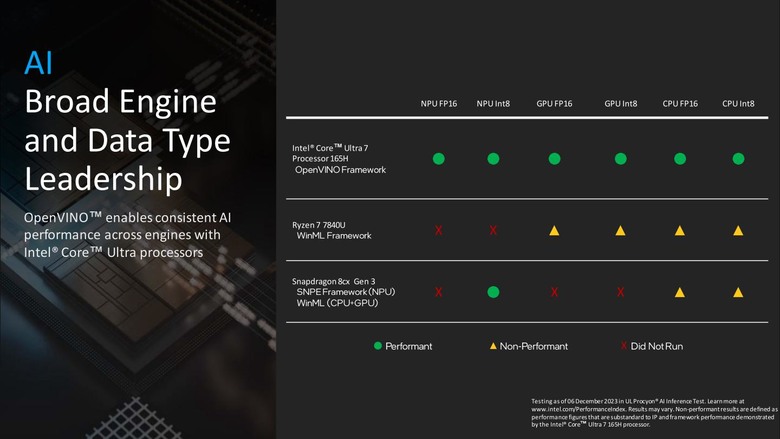Click the NPU FP16 column header

tap(439, 103)
